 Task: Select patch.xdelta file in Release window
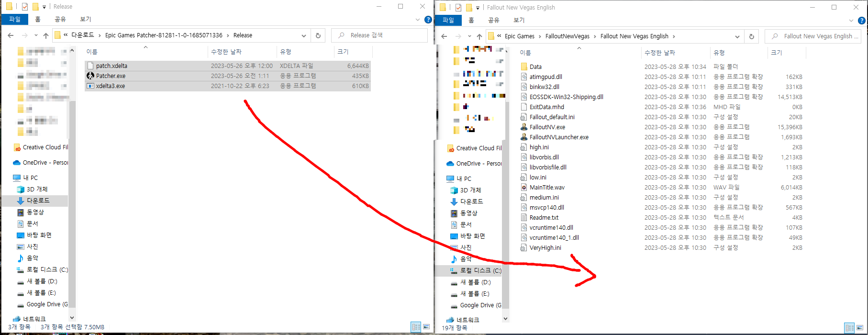coord(228,66)
